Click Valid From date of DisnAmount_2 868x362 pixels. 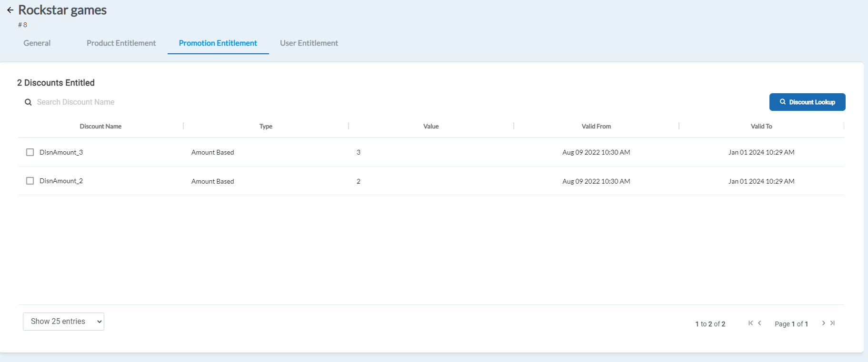pos(596,181)
